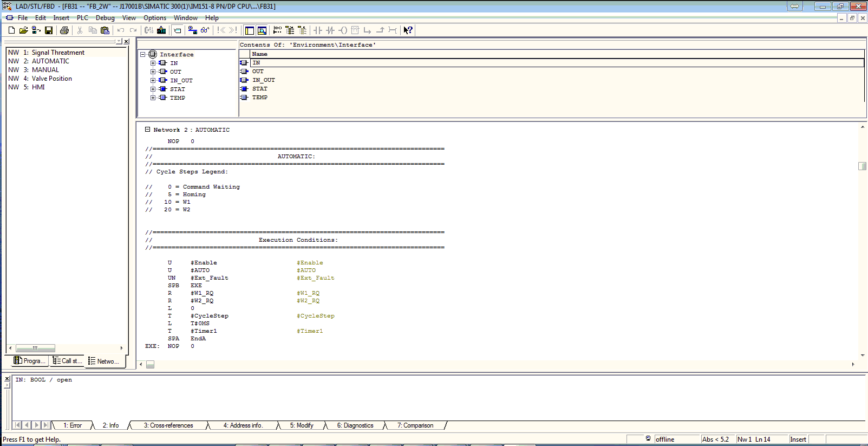Click the Download to PLC icon

(x=161, y=30)
